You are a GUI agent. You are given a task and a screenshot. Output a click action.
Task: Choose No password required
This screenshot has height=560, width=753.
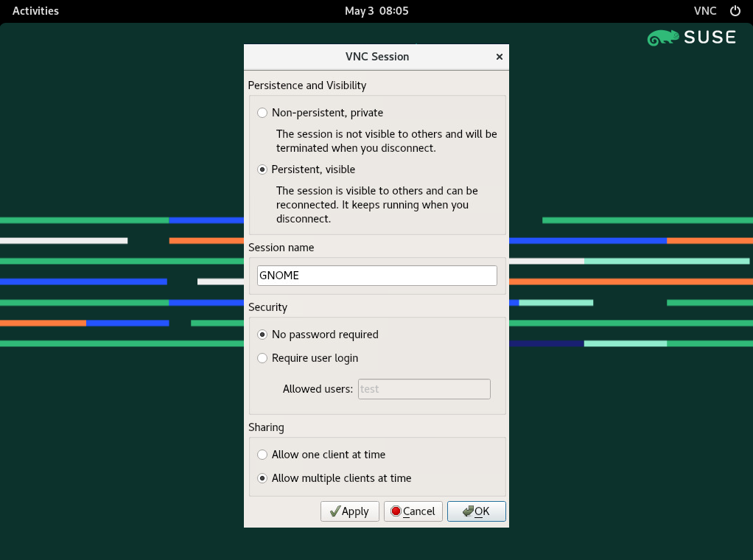pyautogui.click(x=262, y=335)
